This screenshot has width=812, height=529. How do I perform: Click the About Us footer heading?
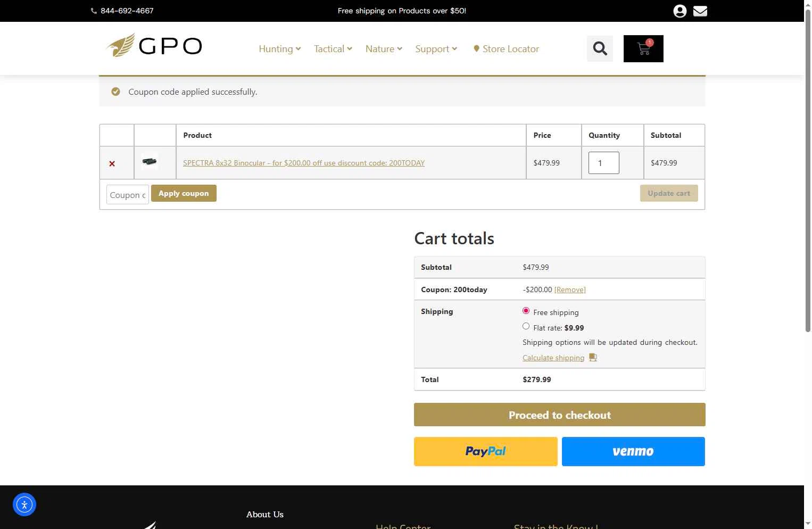(x=265, y=514)
